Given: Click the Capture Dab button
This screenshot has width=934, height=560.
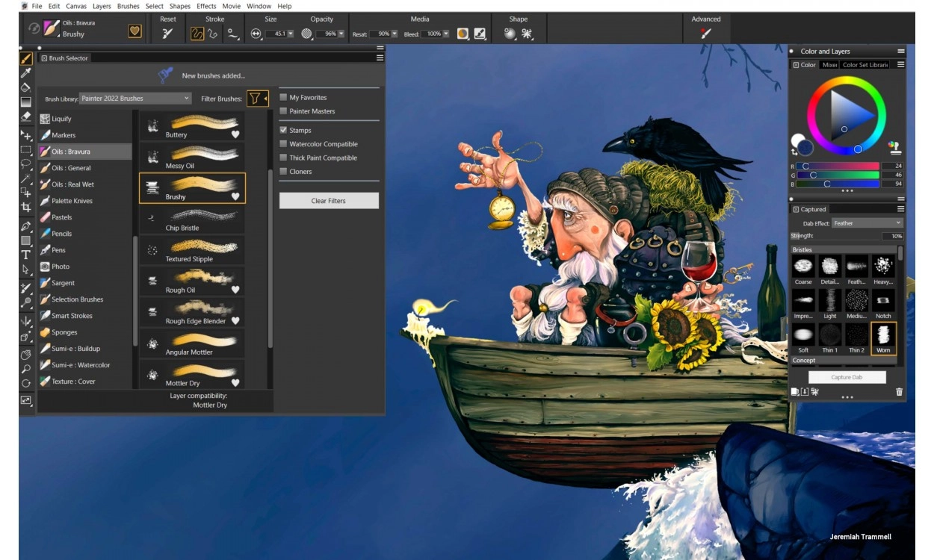Looking at the screenshot, I should [x=847, y=377].
